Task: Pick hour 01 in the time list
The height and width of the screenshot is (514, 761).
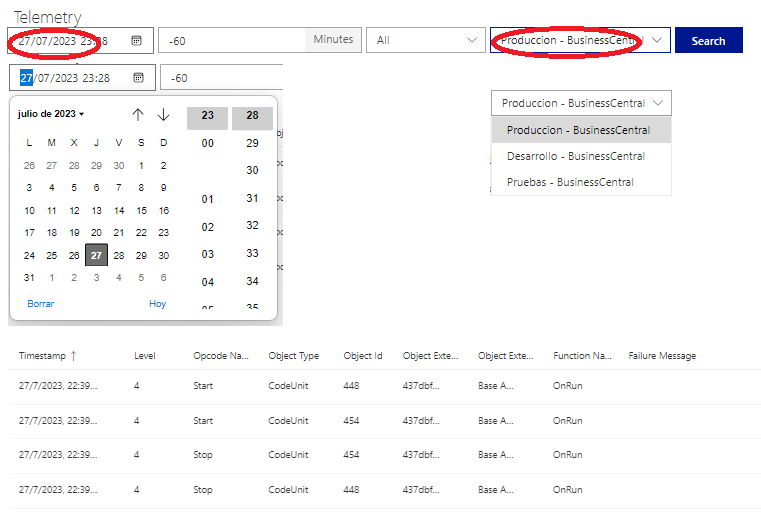Action: point(208,199)
